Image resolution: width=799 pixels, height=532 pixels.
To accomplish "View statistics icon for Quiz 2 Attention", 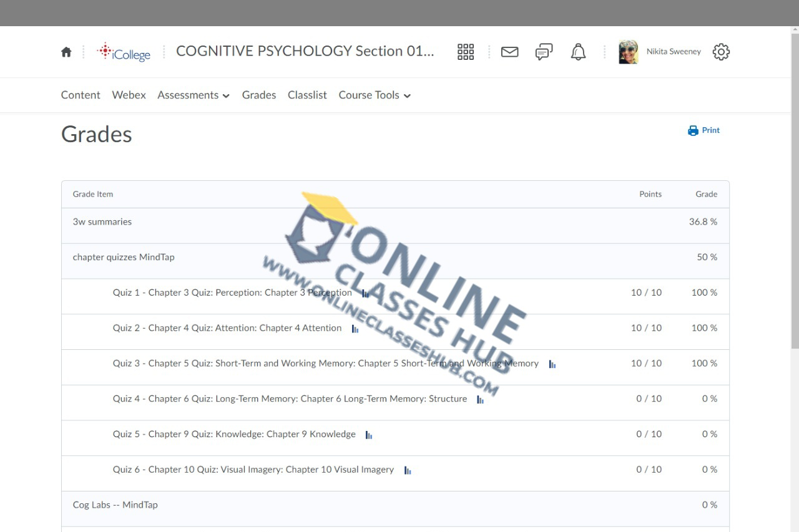I will click(x=355, y=329).
